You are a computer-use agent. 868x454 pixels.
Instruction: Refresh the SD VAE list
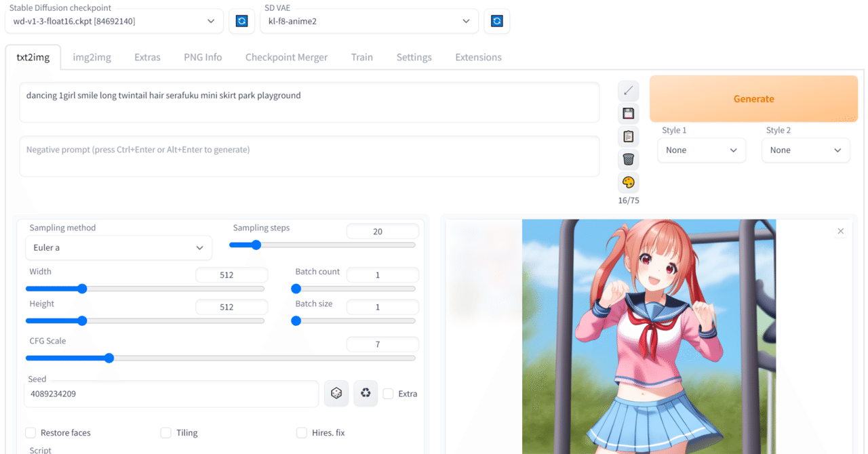pyautogui.click(x=496, y=21)
